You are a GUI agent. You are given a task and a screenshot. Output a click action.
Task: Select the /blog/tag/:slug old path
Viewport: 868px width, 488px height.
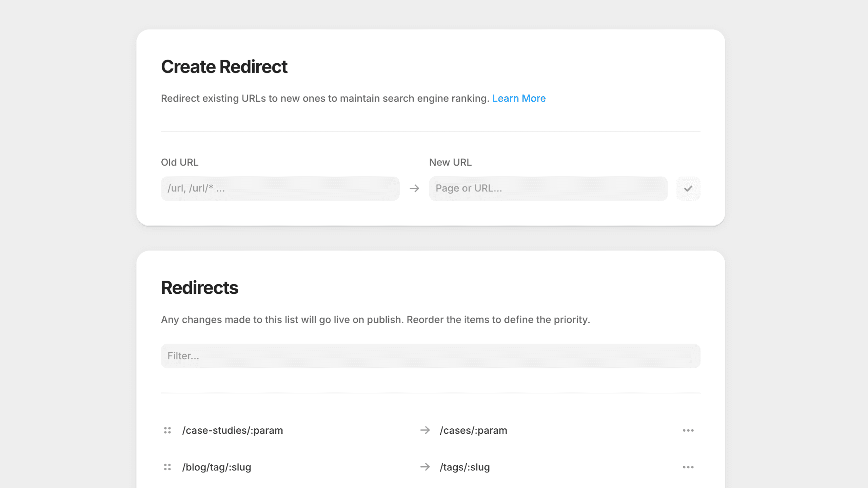pyautogui.click(x=217, y=467)
